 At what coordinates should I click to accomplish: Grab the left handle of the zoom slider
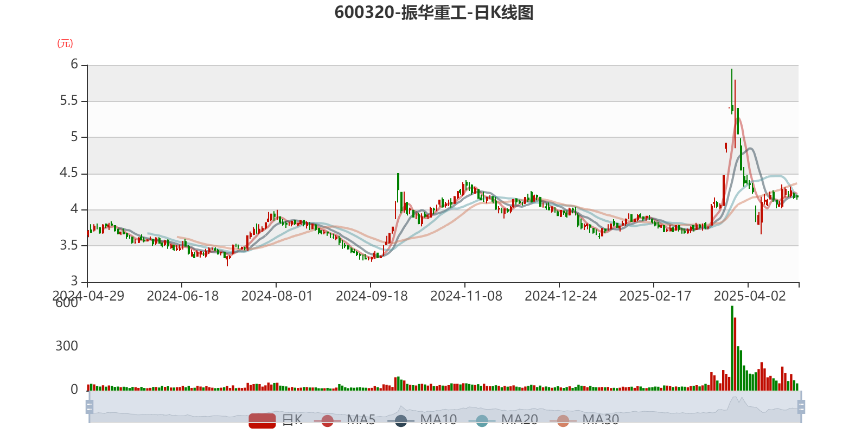(x=90, y=406)
